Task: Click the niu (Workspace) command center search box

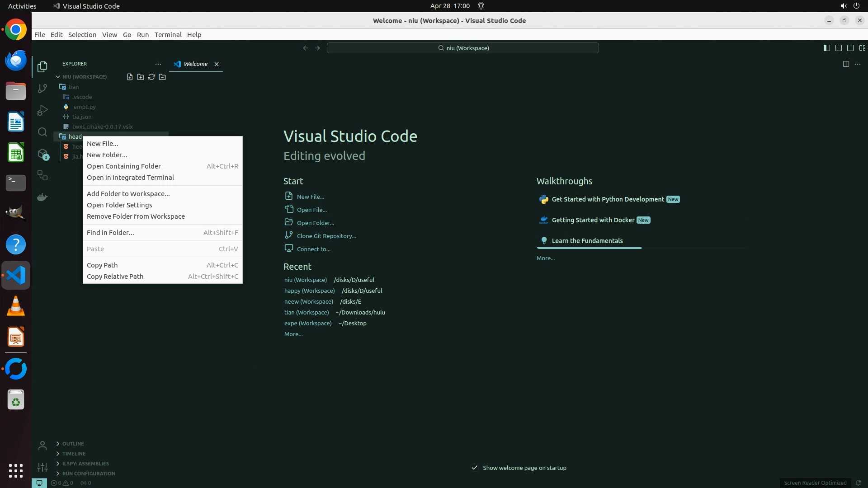Action: (463, 48)
